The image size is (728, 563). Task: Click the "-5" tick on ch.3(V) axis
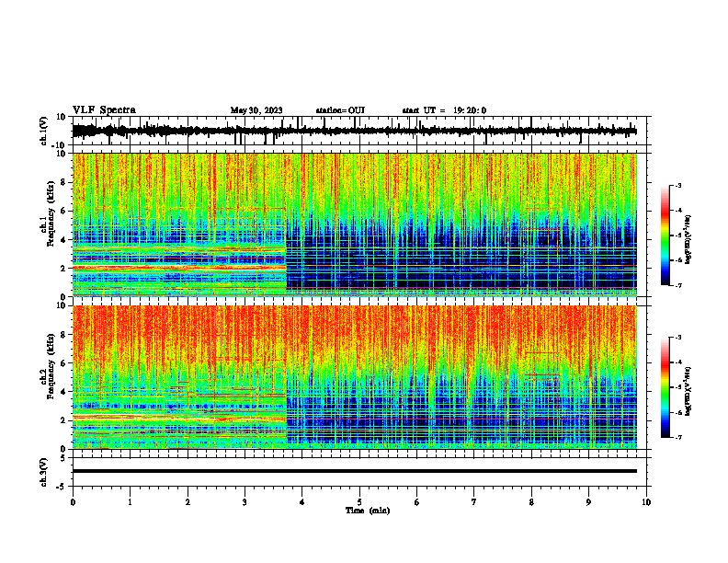pos(63,487)
